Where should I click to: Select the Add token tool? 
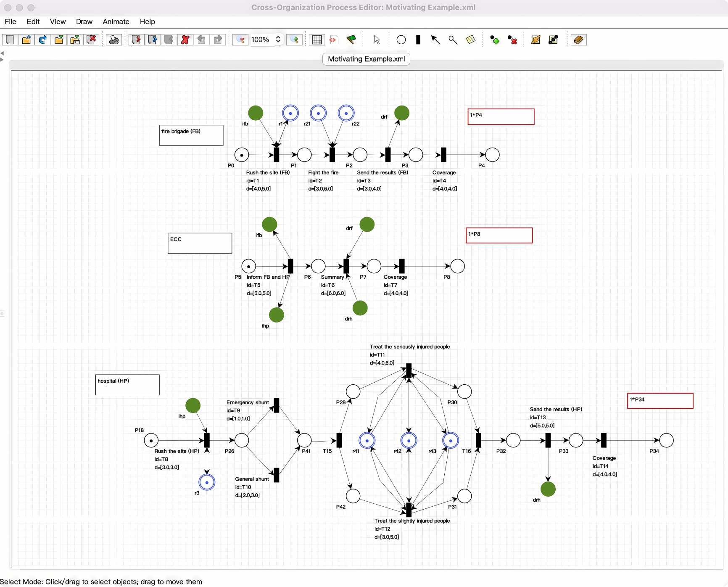495,40
